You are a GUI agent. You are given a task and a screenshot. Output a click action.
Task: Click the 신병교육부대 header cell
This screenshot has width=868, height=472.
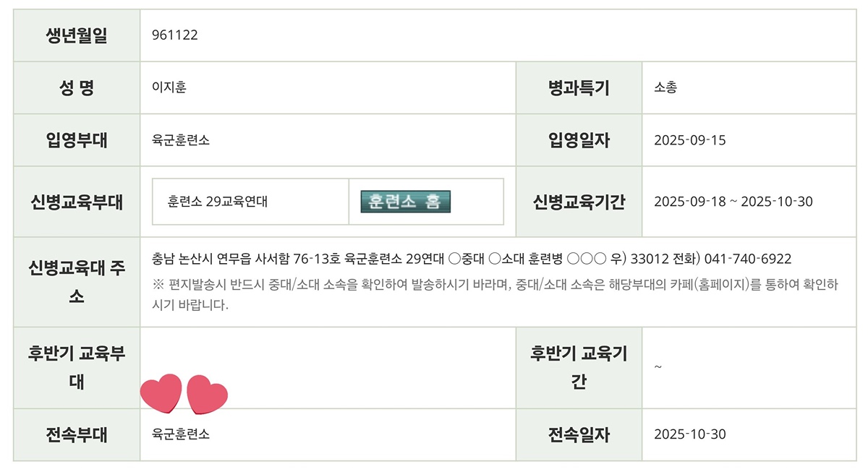[77, 202]
